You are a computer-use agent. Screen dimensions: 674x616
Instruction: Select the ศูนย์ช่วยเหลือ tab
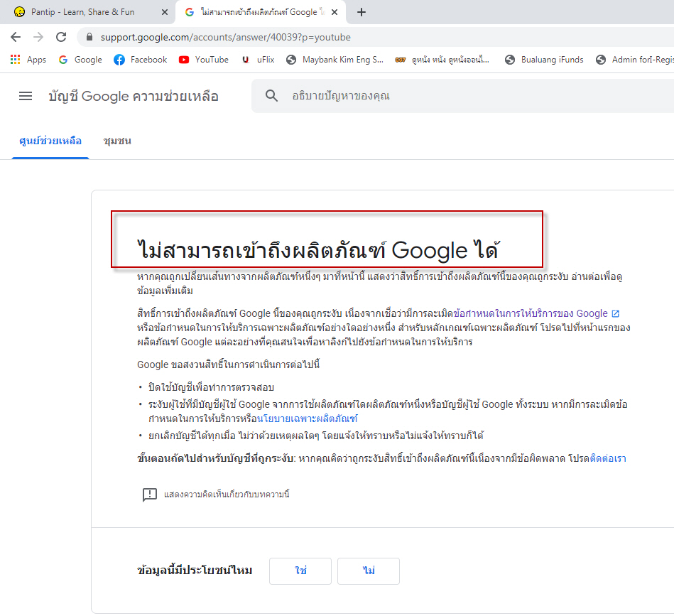click(50, 141)
